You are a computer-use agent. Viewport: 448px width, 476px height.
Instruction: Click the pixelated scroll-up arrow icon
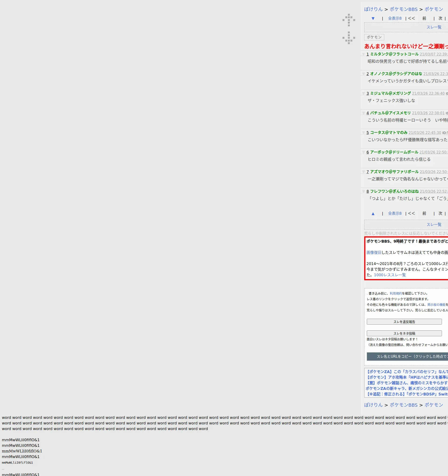pyautogui.click(x=349, y=20)
